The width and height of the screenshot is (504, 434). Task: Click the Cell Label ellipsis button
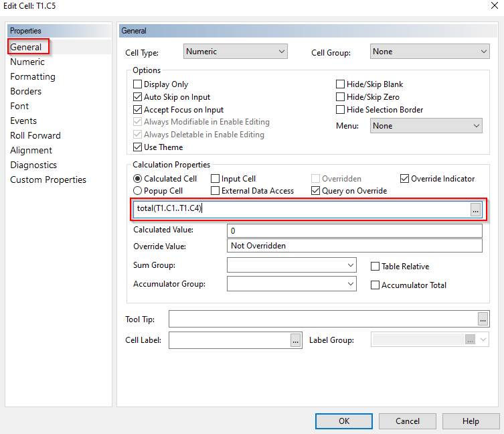pyautogui.click(x=295, y=340)
